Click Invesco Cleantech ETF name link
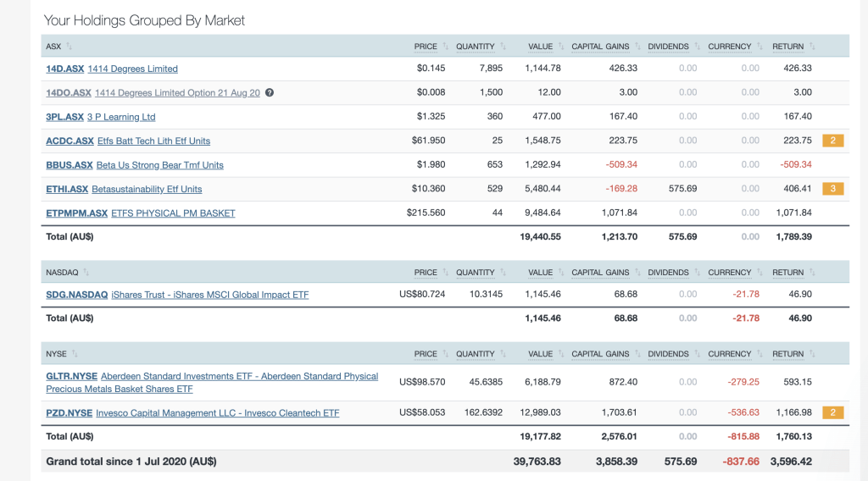Image resolution: width=868 pixels, height=481 pixels. point(217,413)
